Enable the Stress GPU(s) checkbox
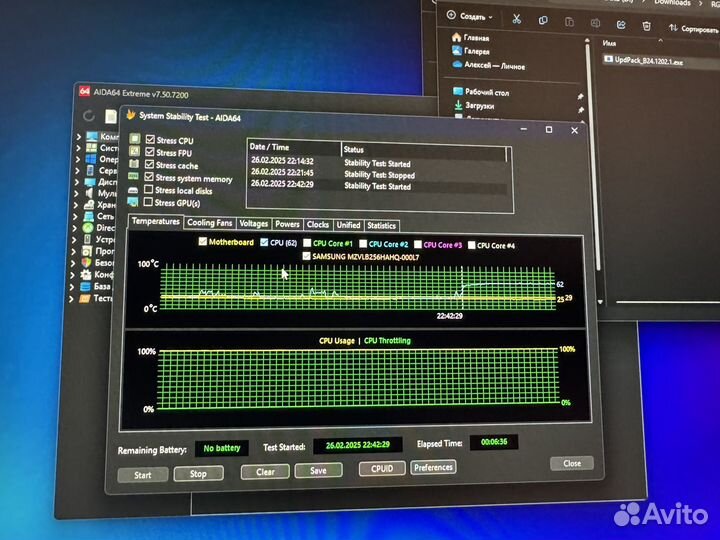720x540 pixels. click(149, 201)
